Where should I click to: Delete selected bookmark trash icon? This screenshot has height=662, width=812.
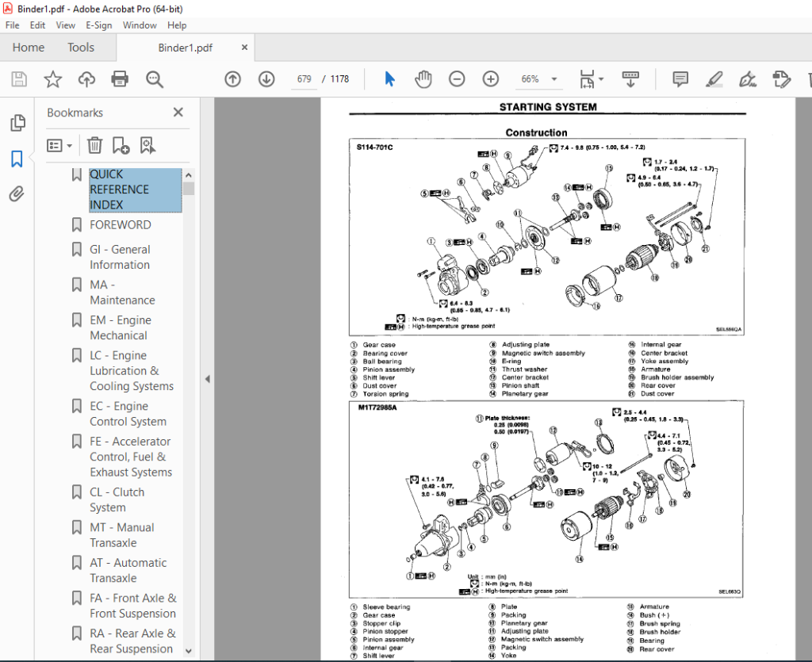pyautogui.click(x=95, y=145)
